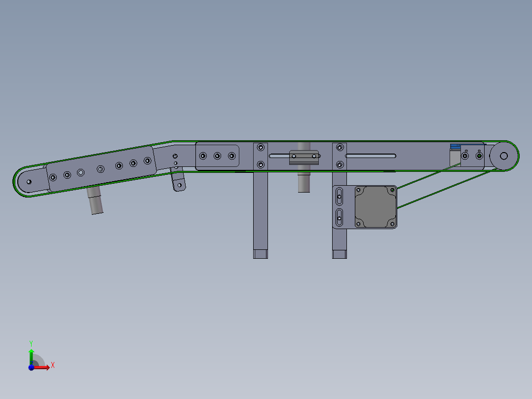Screen dimensions: 532x399
Task: Click the green Y axis arrow of the triad
Action: coord(31,357)
